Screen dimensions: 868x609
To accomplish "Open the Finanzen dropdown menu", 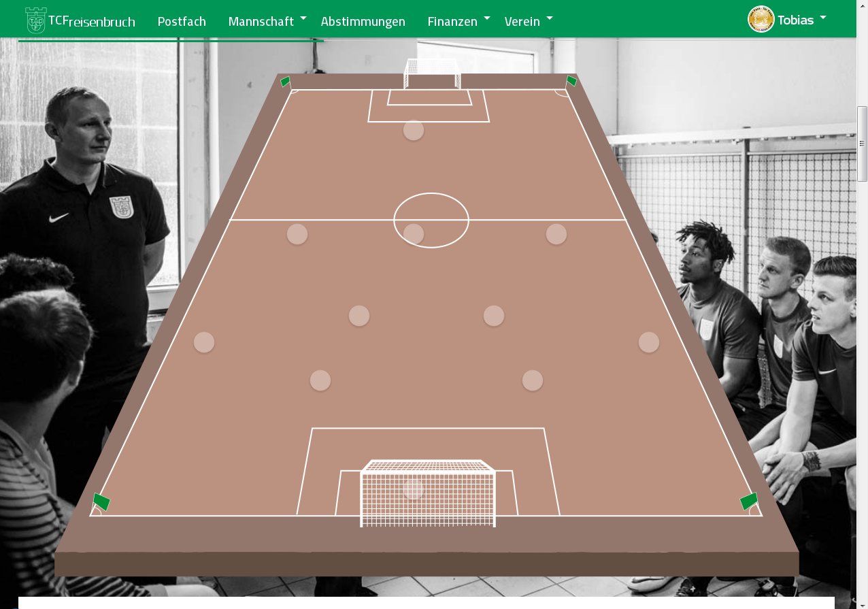I will pos(458,21).
